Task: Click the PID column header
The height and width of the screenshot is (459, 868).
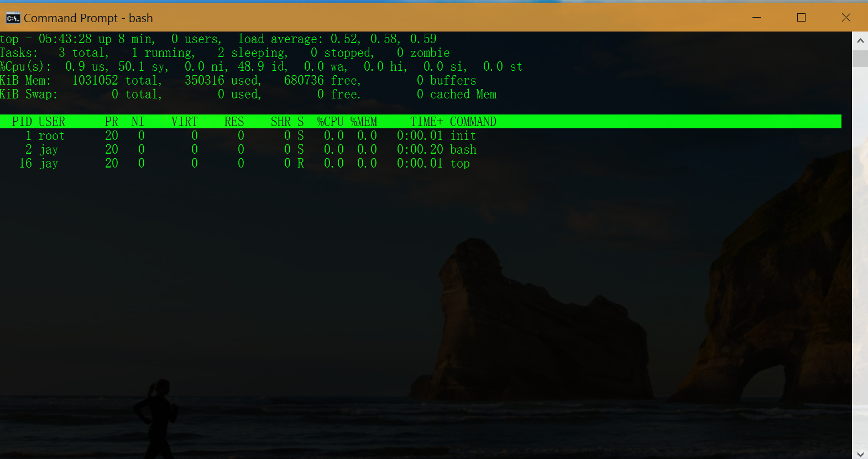Action: click(22, 122)
